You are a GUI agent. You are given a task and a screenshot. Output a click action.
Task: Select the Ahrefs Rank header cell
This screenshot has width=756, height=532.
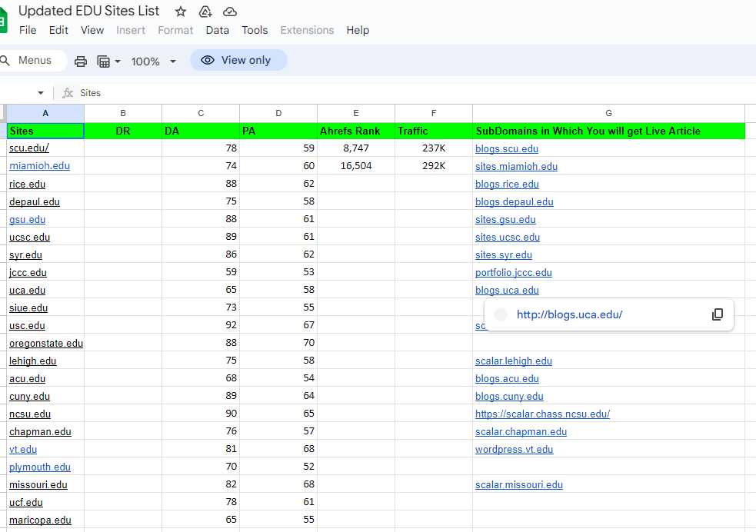point(356,131)
